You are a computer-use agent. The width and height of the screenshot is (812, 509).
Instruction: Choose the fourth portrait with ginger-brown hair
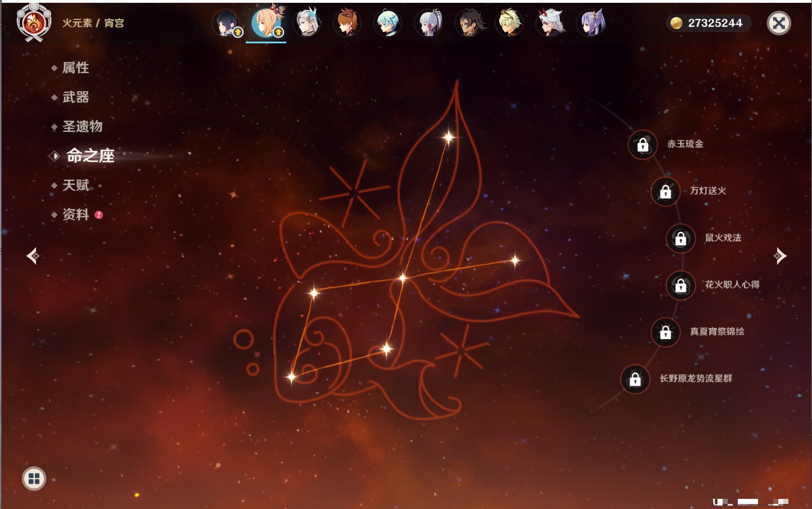(x=348, y=23)
